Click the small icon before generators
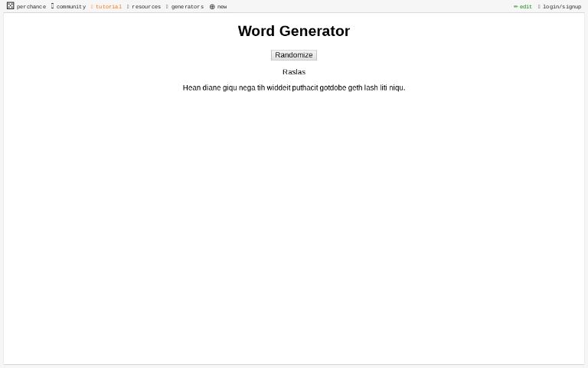The image size is (588, 368). pos(167,7)
